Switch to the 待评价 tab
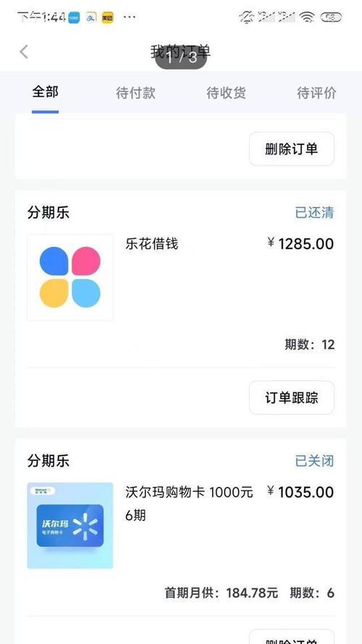Viewport: 362px width, 644px height. [x=316, y=93]
